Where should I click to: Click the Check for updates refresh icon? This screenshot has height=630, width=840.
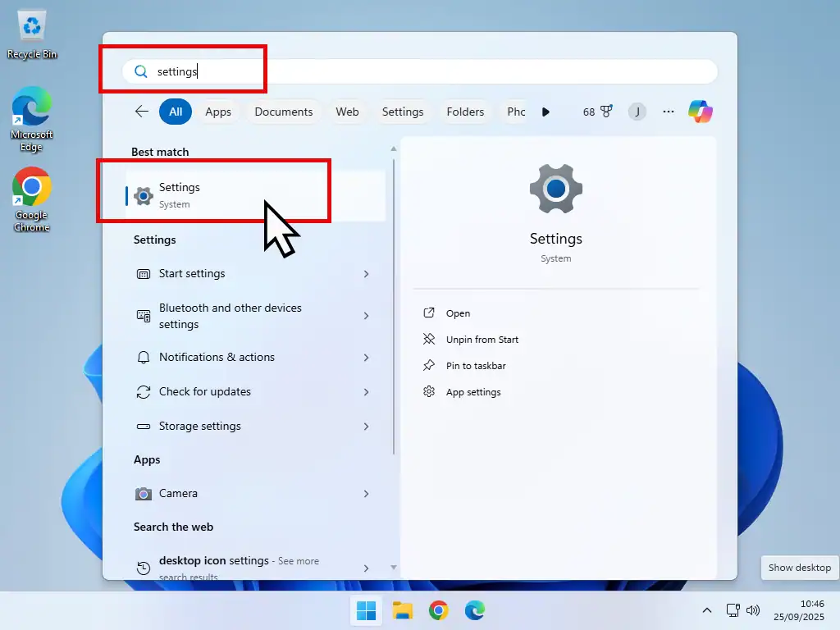click(x=144, y=392)
